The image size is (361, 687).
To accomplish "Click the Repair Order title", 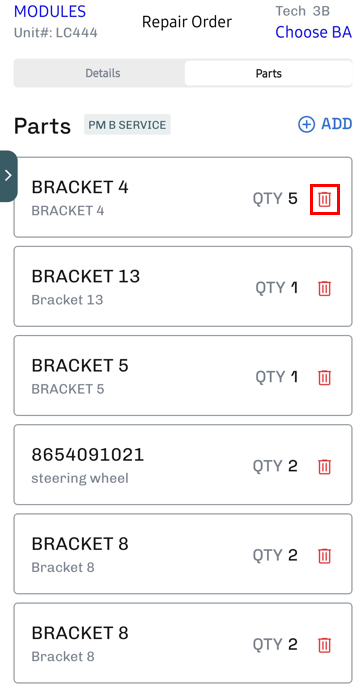I will coord(187,21).
